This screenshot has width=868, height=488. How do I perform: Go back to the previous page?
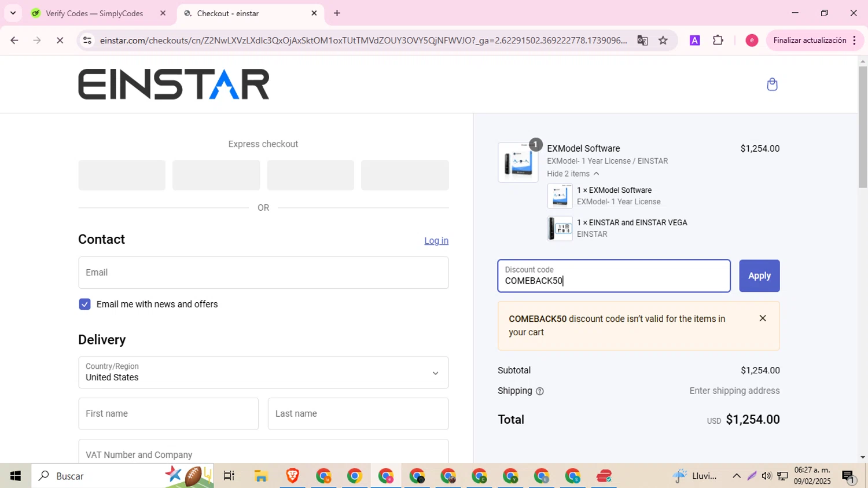click(14, 41)
